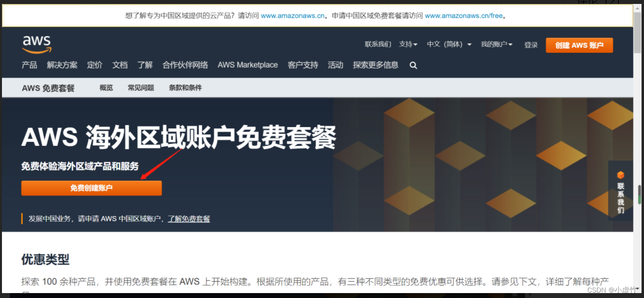Open the www.amazonaws.cn/free link

pos(464,16)
